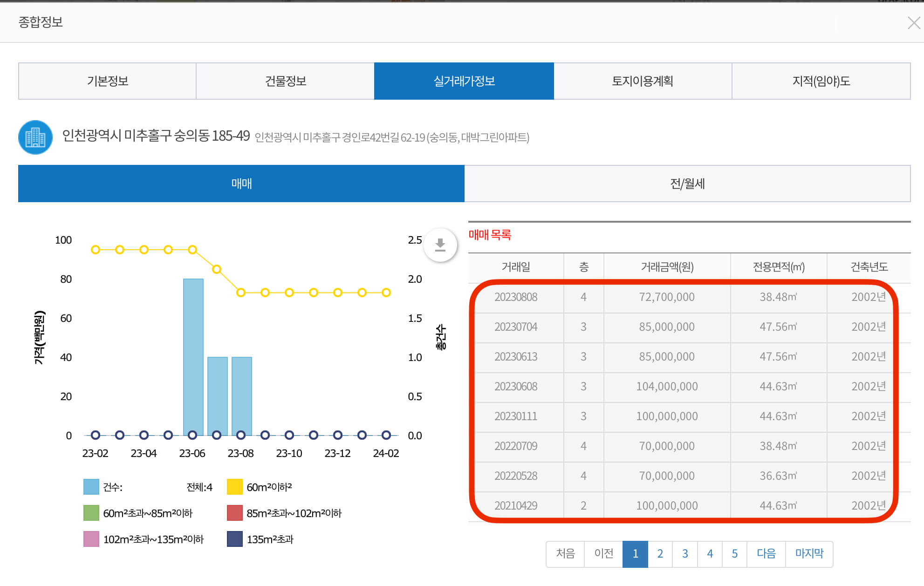The width and height of the screenshot is (924, 586).
Task: Switch to the 기본정보 tab
Action: click(107, 81)
